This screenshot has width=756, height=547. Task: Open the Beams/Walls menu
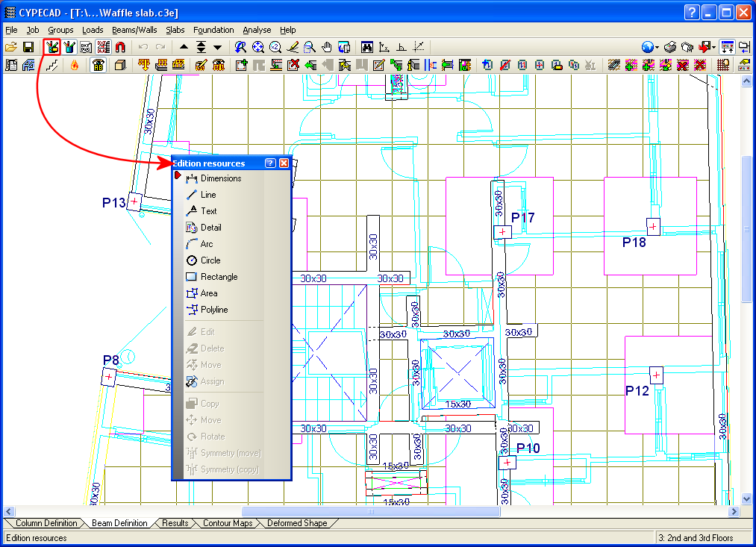coord(134,30)
